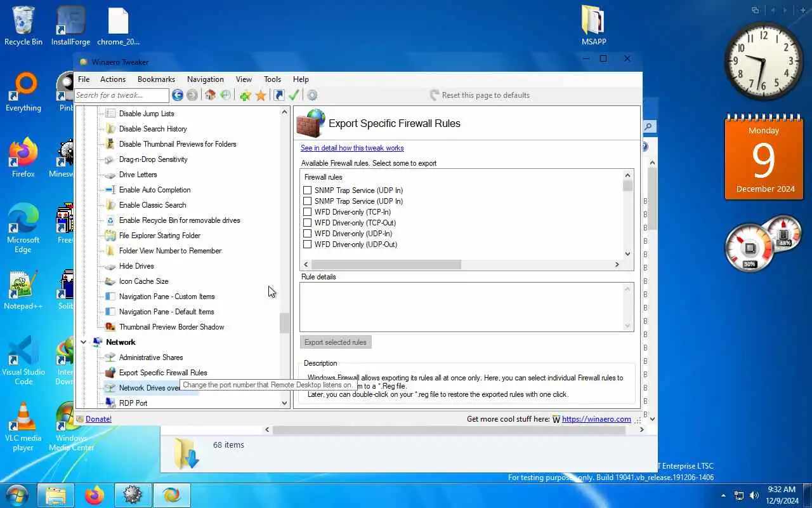This screenshot has height=508, width=812.
Task: Click firewall rules list scroll-down arrow
Action: (x=628, y=254)
